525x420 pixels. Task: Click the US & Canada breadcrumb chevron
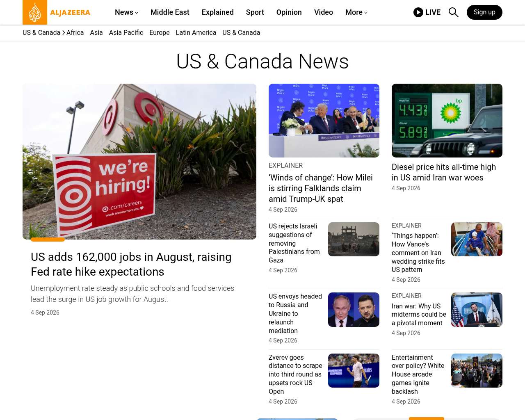pos(64,32)
